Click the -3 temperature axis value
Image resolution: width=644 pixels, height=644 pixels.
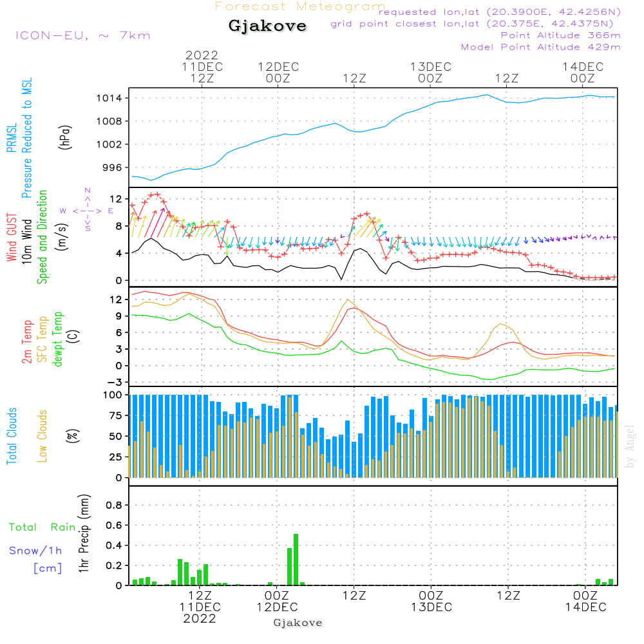point(115,383)
